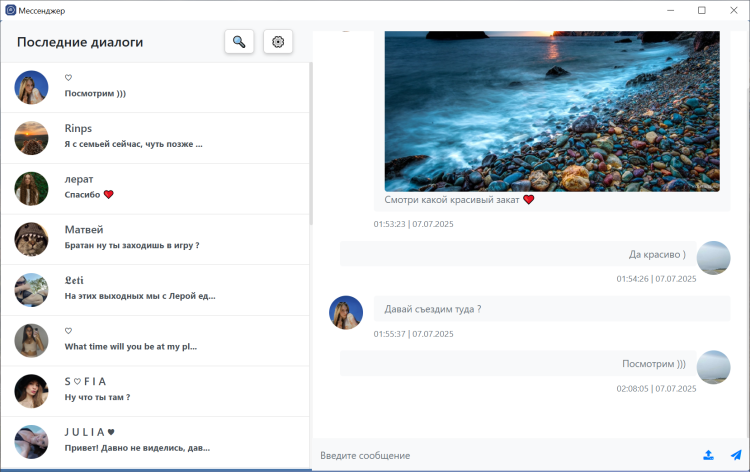Viewport: 750px width, 472px height.
Task: Click the upload attachment icon
Action: (x=708, y=455)
